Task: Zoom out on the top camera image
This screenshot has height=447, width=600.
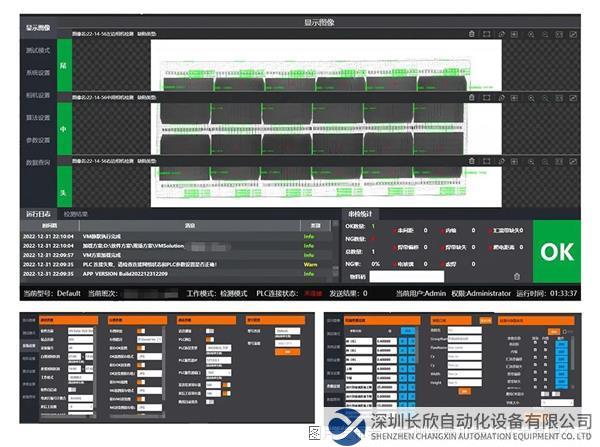Action: coord(545,33)
